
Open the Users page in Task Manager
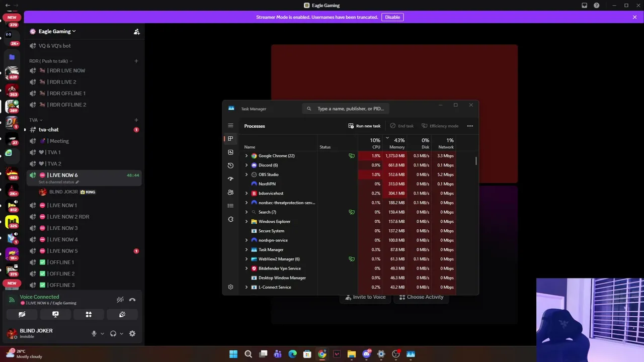pos(230,192)
